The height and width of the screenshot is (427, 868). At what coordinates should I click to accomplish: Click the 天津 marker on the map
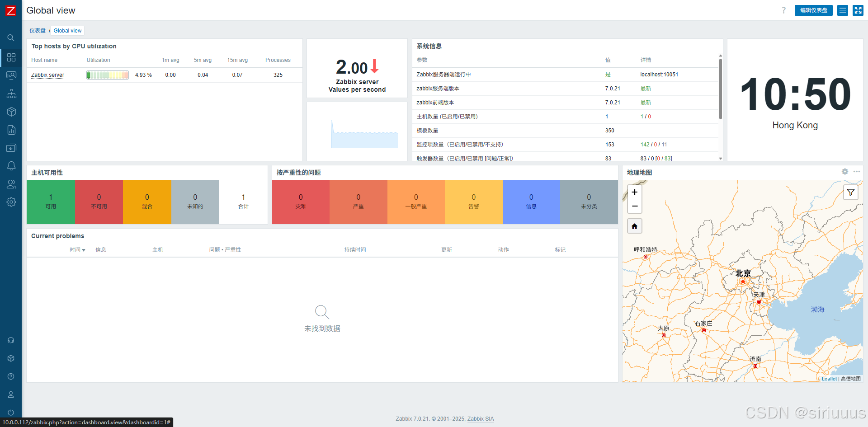point(759,302)
